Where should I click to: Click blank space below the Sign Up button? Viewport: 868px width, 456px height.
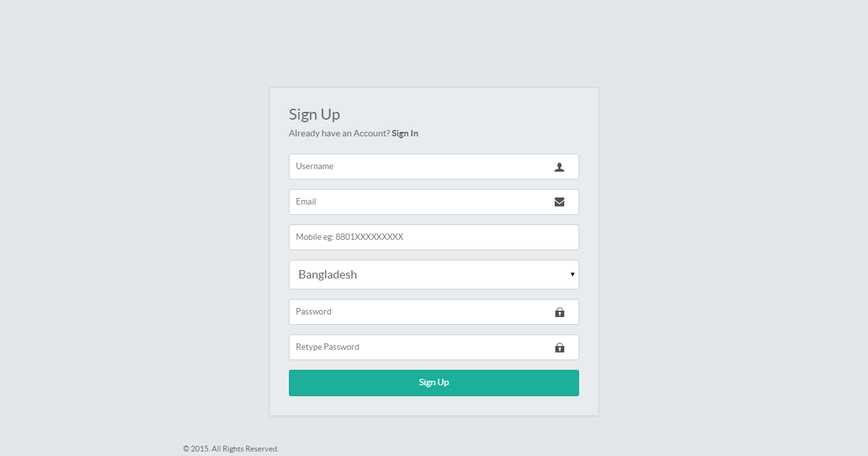434,406
